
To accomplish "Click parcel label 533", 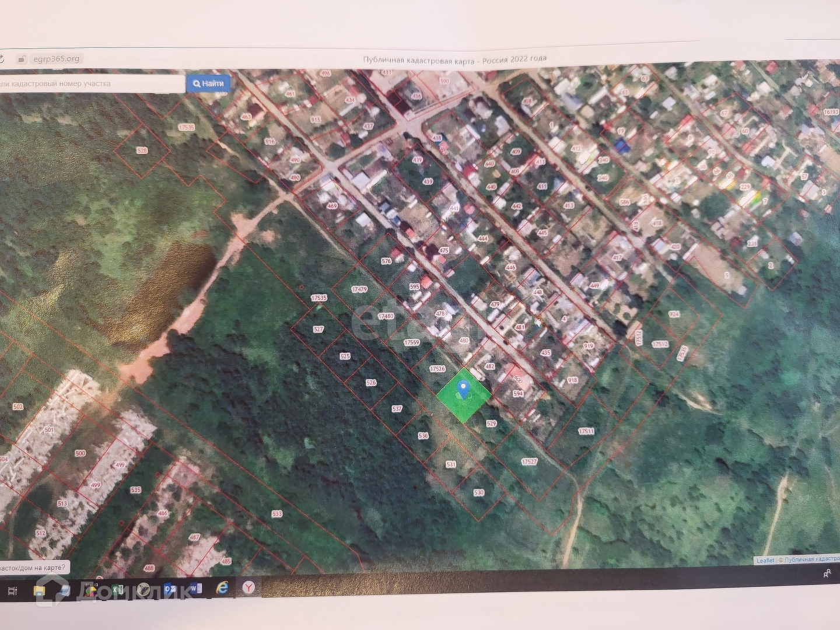I will click(277, 514).
